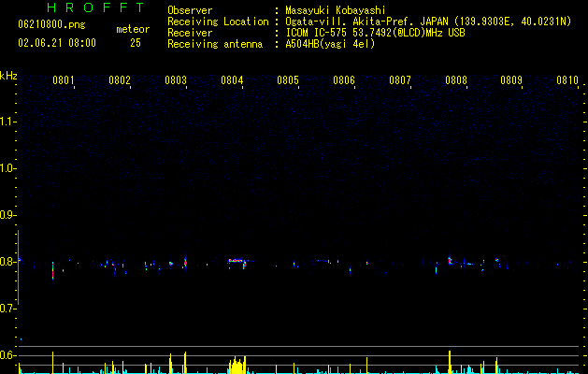The width and height of the screenshot is (588, 374).
Task: Click the meteor count label
Action: click(x=133, y=29)
